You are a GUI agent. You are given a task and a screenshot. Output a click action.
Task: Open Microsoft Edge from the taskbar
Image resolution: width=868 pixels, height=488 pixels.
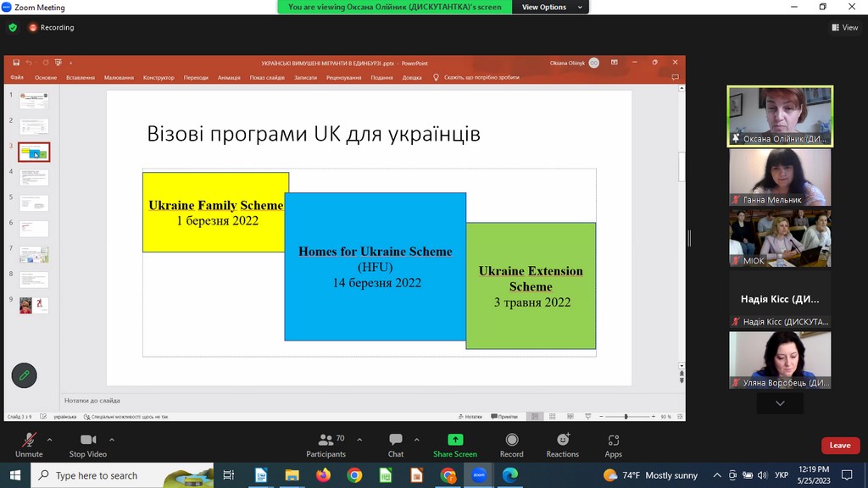(509, 475)
